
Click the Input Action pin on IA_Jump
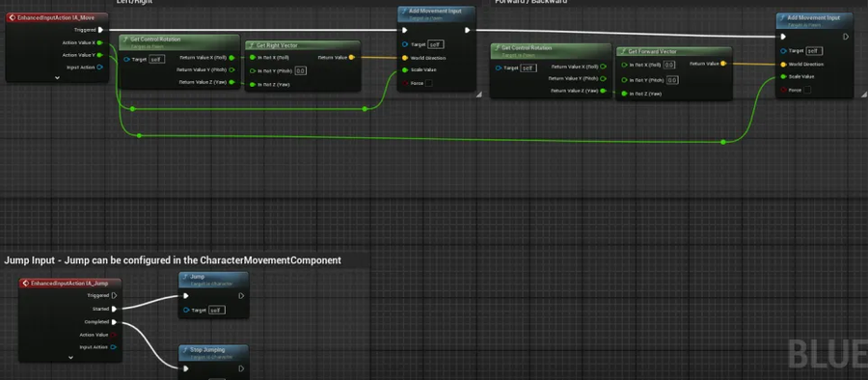(114, 347)
